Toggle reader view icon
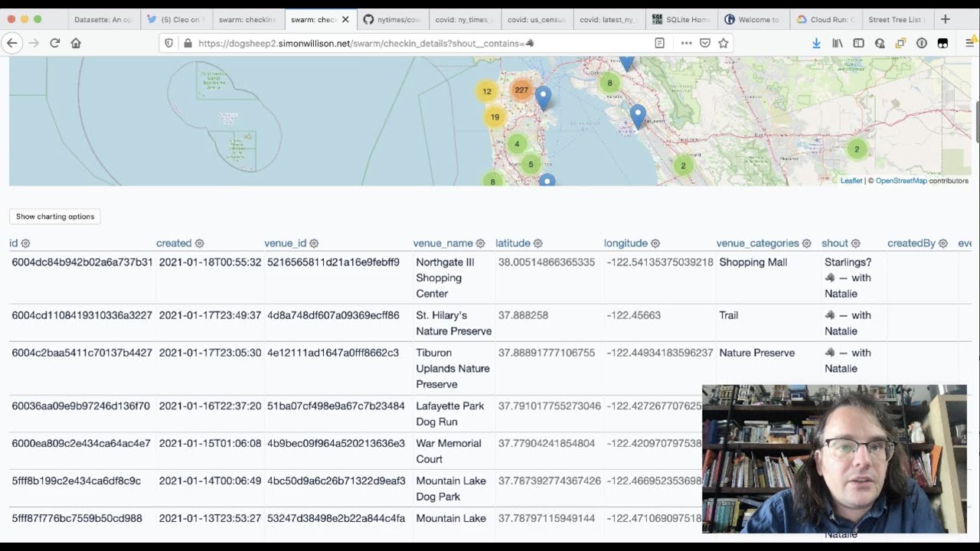The height and width of the screenshot is (551, 980). [x=659, y=44]
